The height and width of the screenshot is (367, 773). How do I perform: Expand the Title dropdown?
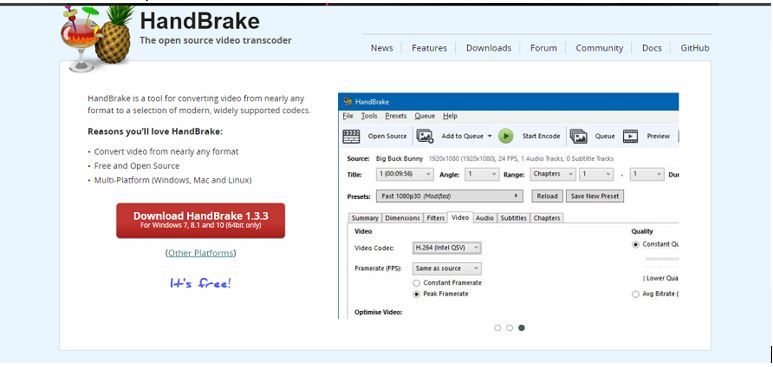pos(405,174)
